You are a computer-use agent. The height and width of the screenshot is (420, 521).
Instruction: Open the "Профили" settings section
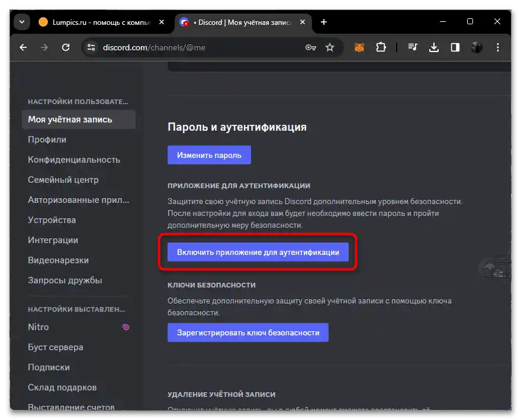click(x=47, y=140)
